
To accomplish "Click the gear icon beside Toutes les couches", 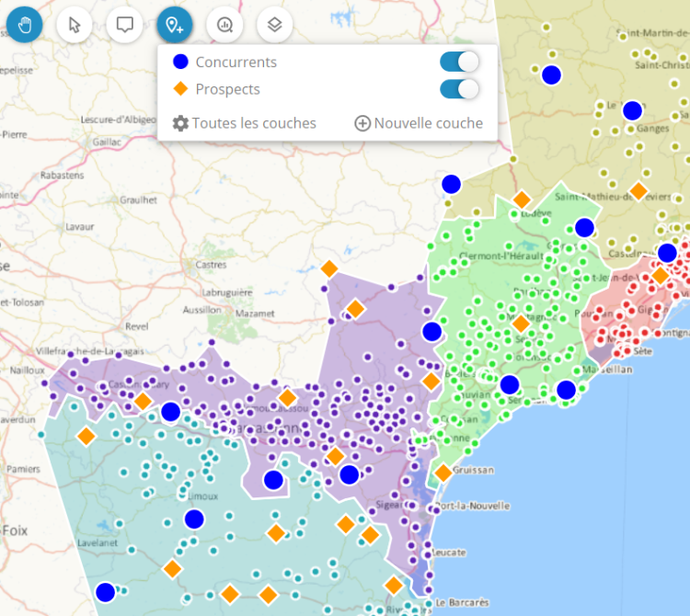I will coord(180,123).
